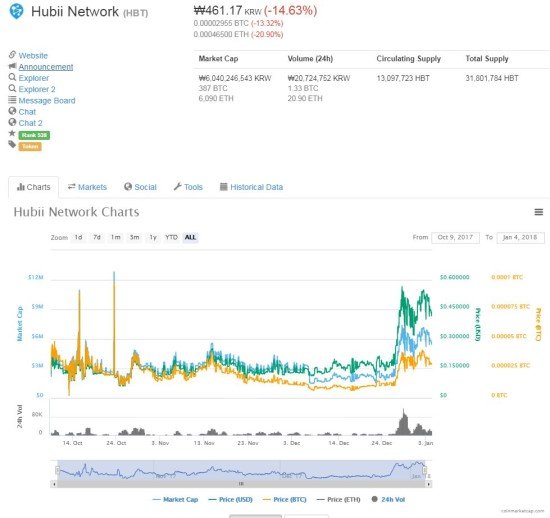Screen dimensions: 550x518
Task: Open the Explorer 2 link
Action: (37, 89)
